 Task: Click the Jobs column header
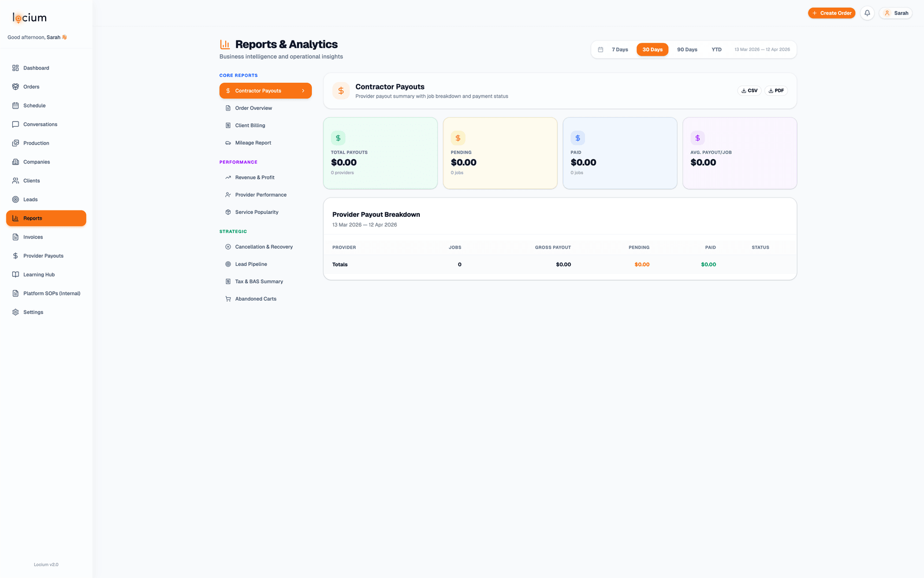[x=455, y=247]
